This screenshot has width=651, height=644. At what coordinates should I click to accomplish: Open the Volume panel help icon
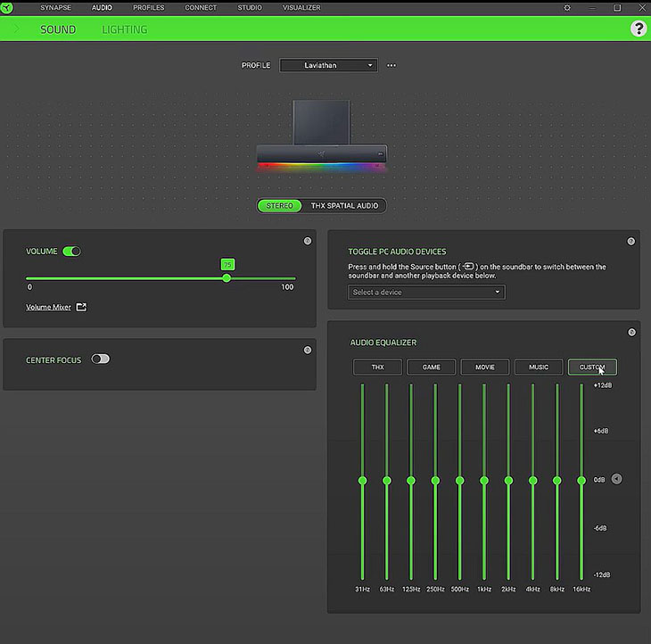pyautogui.click(x=308, y=241)
